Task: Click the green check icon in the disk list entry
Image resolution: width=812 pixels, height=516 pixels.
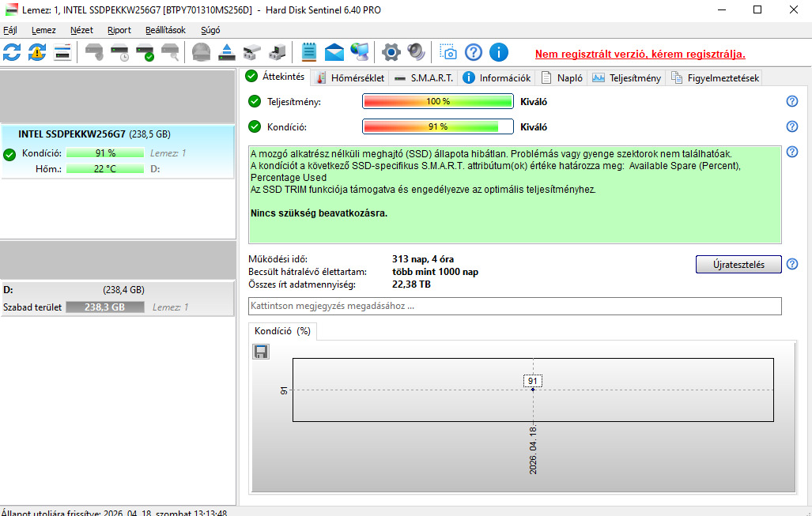Action: point(9,154)
